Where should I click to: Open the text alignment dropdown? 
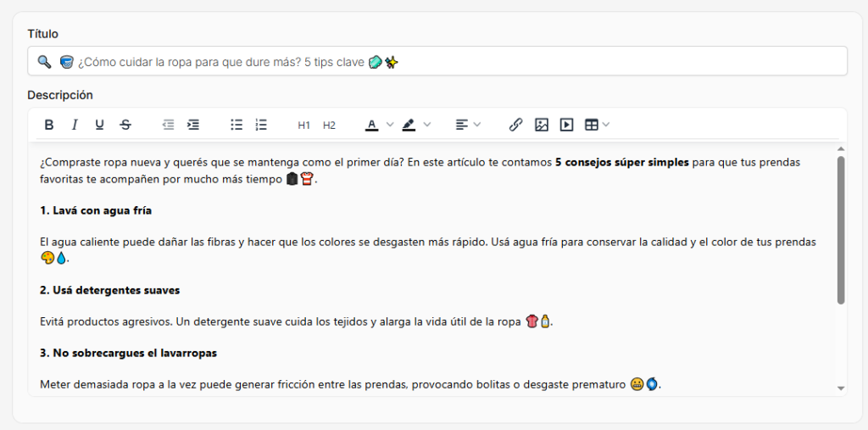click(x=468, y=126)
